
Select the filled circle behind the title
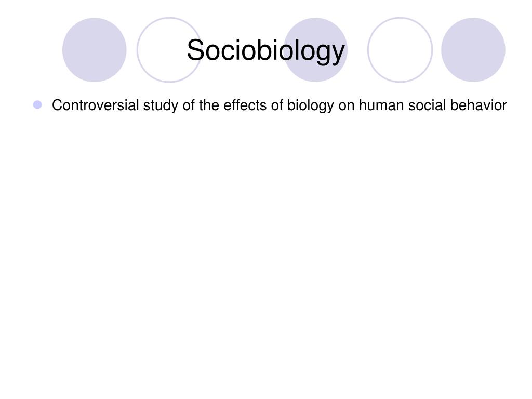coord(315,50)
